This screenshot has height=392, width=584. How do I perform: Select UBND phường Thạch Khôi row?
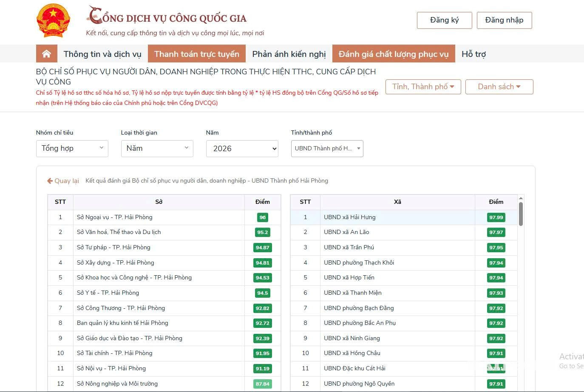pos(404,263)
